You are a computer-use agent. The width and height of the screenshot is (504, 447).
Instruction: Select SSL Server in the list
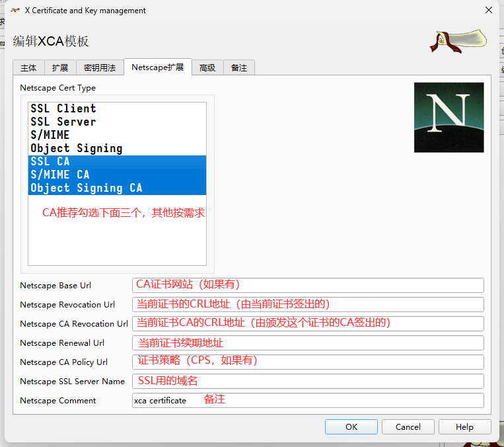point(63,122)
